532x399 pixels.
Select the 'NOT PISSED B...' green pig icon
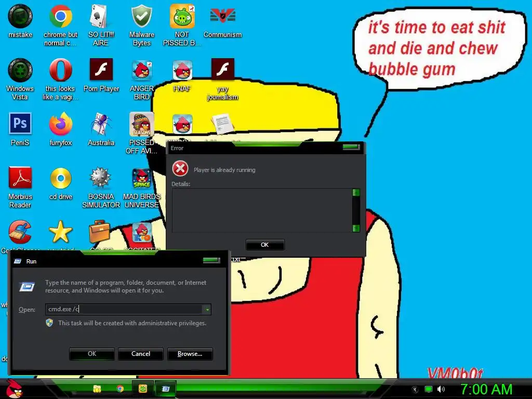pyautogui.click(x=182, y=16)
